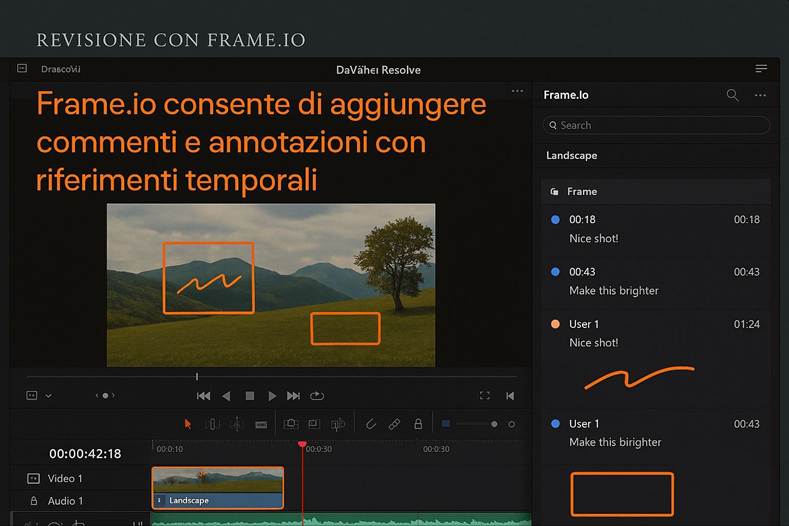Toggle the clip linking chain icon

[x=394, y=424]
